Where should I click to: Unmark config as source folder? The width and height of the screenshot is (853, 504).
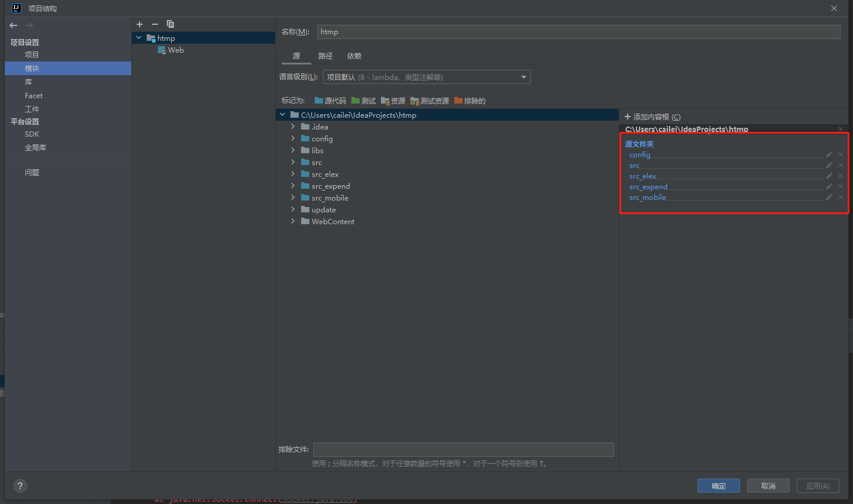(841, 155)
